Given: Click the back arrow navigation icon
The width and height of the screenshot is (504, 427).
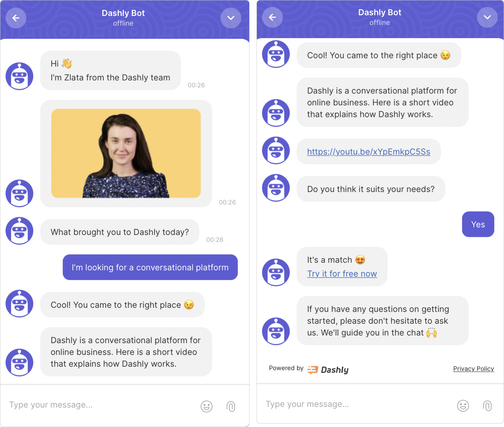Looking at the screenshot, I should coord(16,17).
